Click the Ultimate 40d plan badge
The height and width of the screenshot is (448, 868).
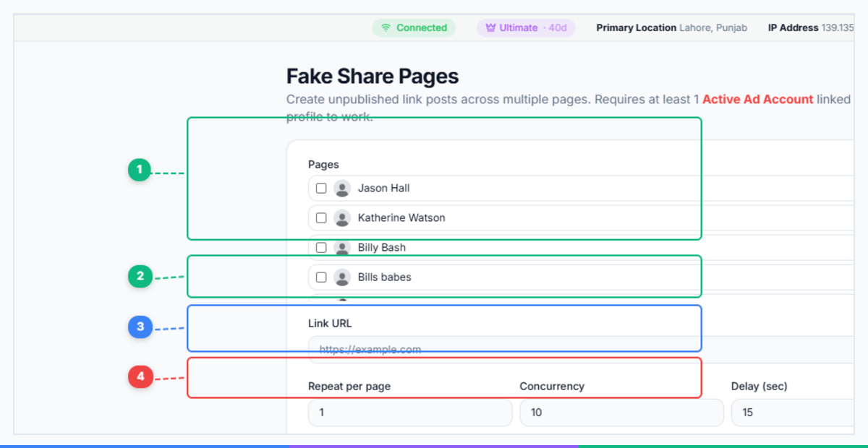tap(526, 28)
